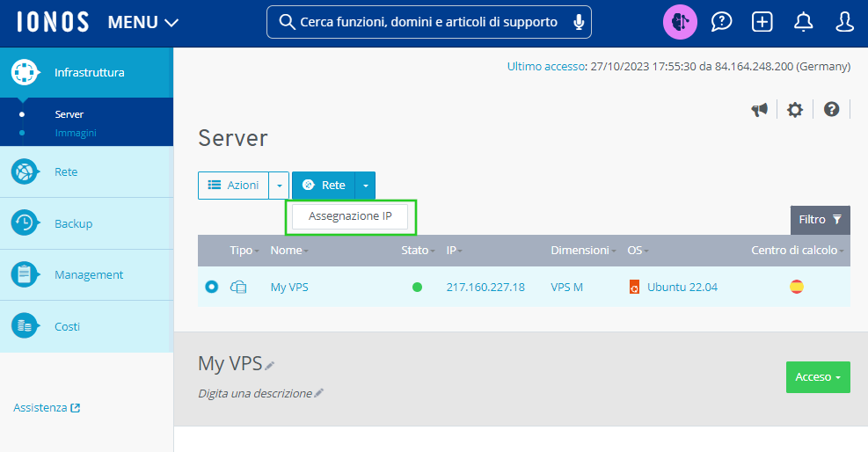Screen dimensions: 868x452
Task: Open the green Acceso dropdown button
Action: coord(818,377)
